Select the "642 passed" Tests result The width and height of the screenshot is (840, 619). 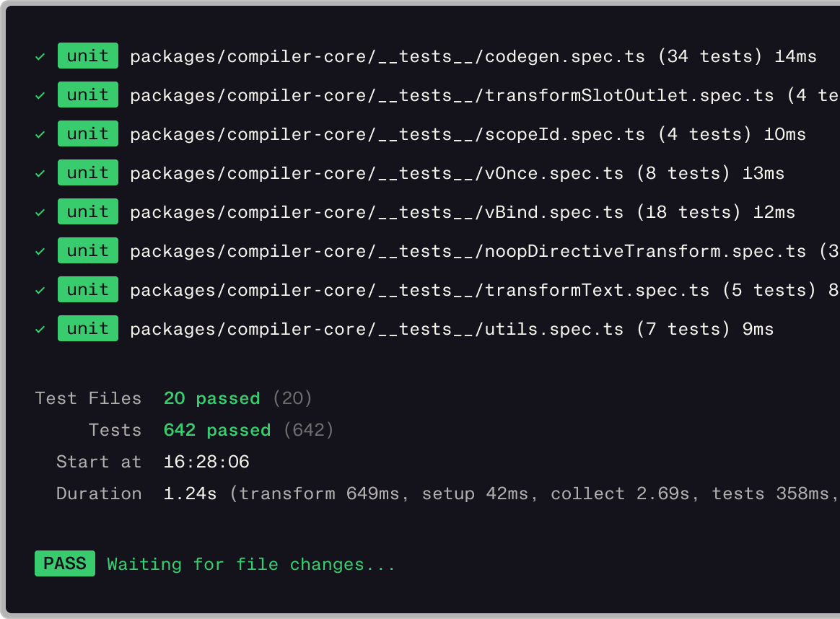point(216,431)
